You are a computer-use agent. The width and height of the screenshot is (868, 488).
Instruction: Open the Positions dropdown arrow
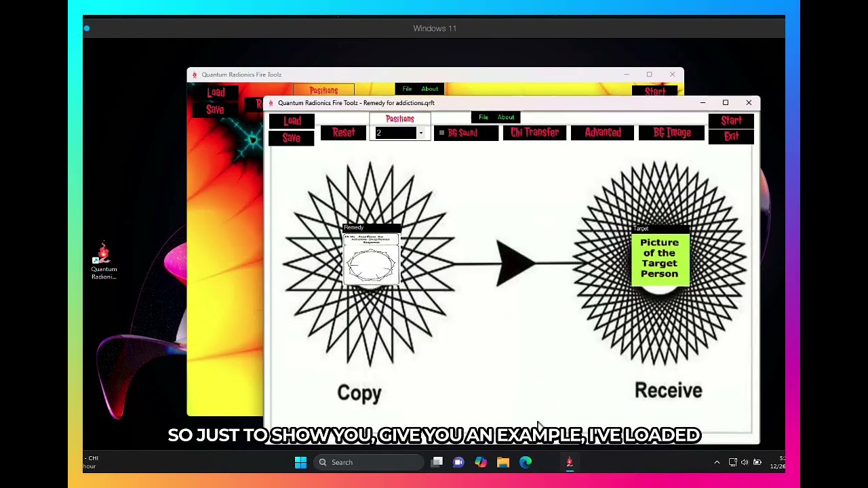tap(421, 134)
